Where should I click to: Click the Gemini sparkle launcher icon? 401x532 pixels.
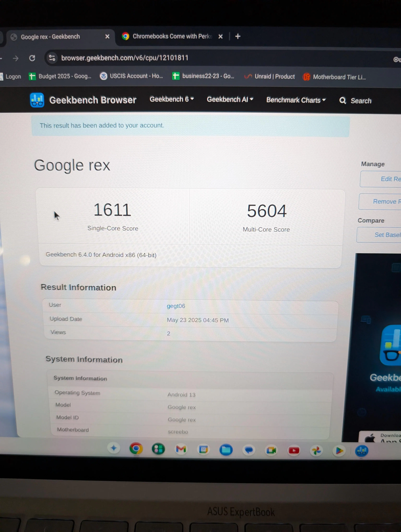point(114,448)
